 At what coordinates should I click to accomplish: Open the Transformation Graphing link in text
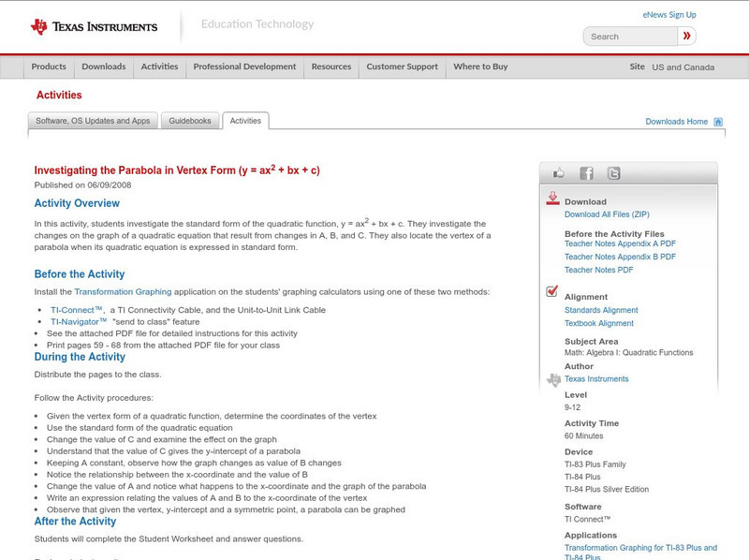tap(123, 292)
